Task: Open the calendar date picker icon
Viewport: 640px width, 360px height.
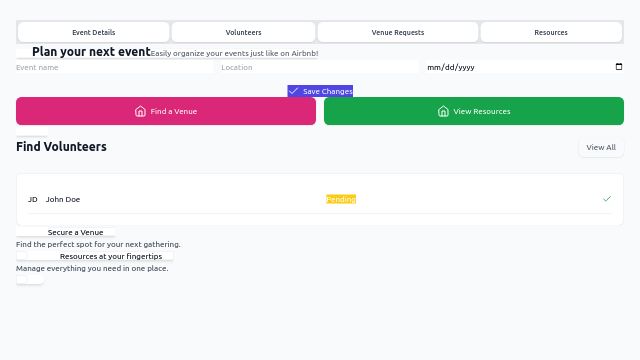Action: tap(619, 67)
